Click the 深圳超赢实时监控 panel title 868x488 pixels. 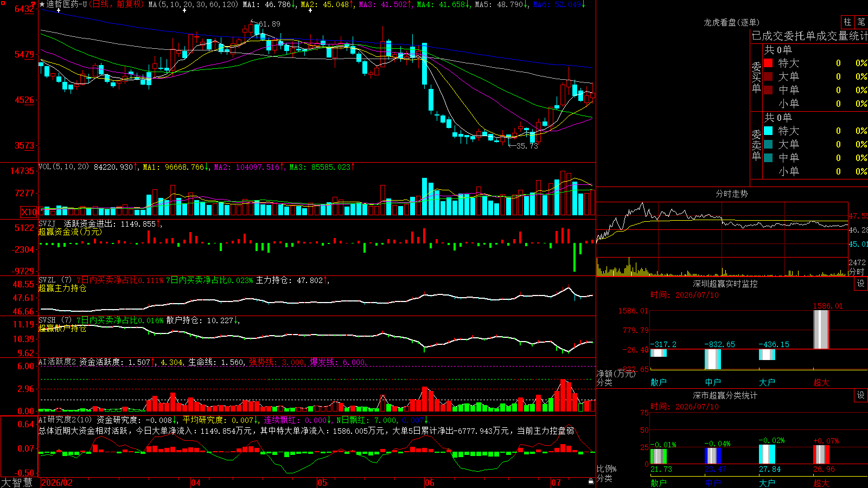tap(725, 284)
